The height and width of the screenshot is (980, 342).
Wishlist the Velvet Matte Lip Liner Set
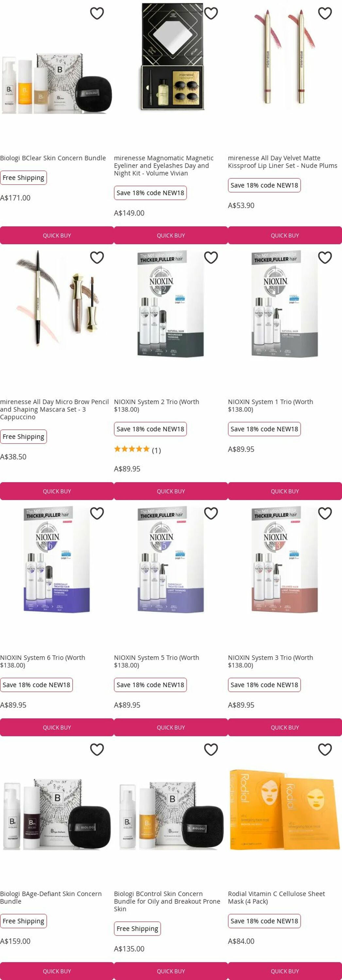pos(324,13)
